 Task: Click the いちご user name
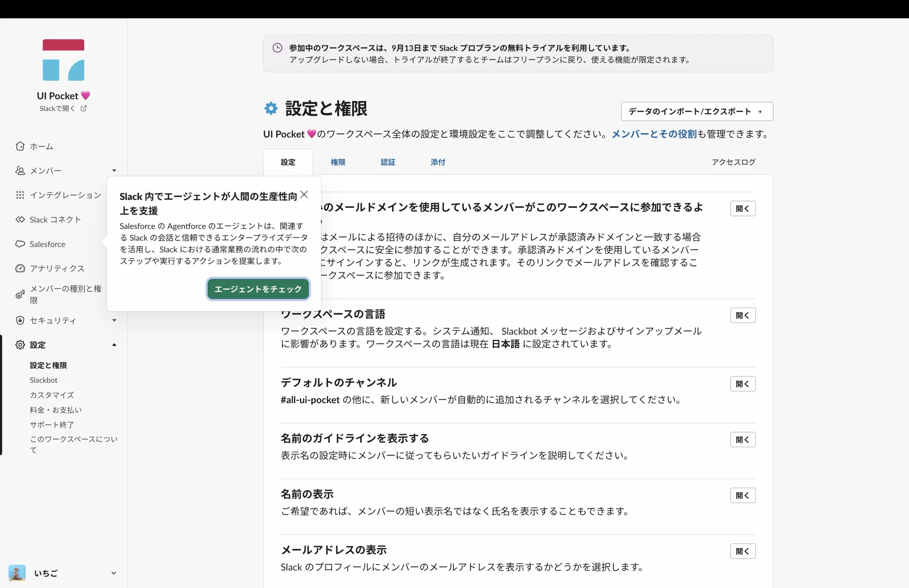[x=46, y=573]
